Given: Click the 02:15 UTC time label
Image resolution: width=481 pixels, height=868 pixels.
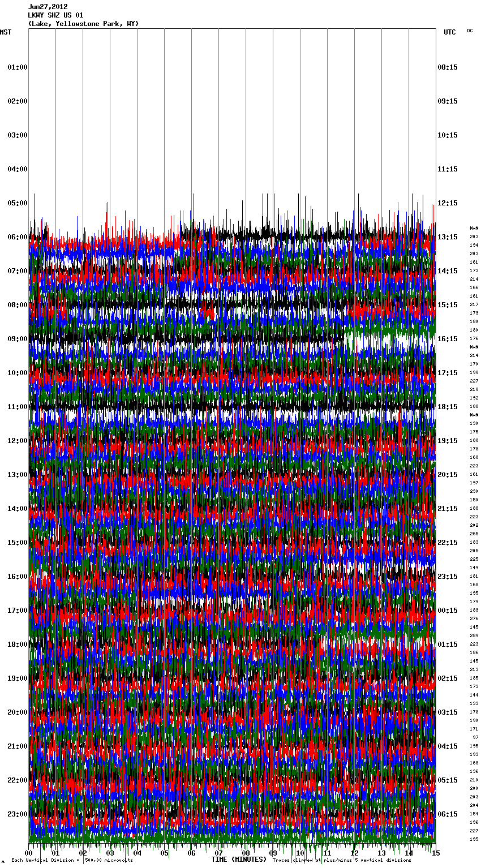Looking at the screenshot, I should click(448, 678).
